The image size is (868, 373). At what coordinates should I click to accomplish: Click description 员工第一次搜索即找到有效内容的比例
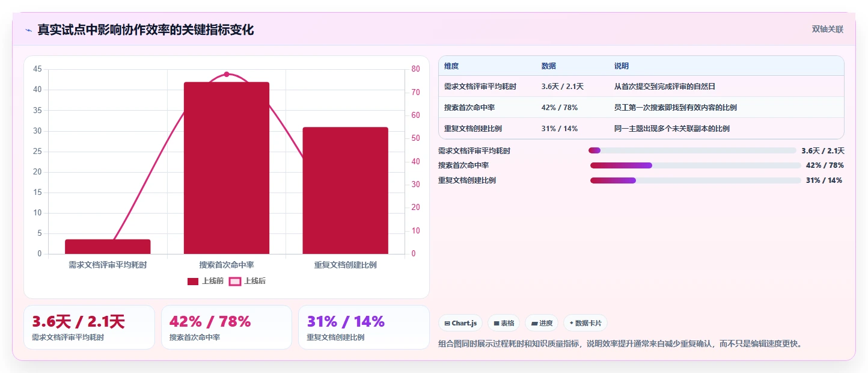point(676,108)
